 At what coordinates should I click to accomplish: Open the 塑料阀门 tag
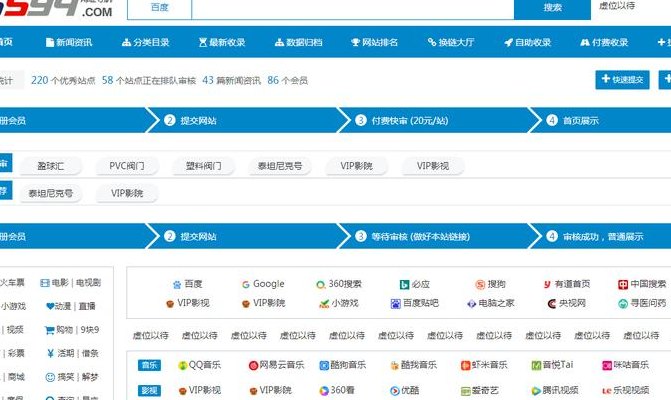(x=203, y=166)
